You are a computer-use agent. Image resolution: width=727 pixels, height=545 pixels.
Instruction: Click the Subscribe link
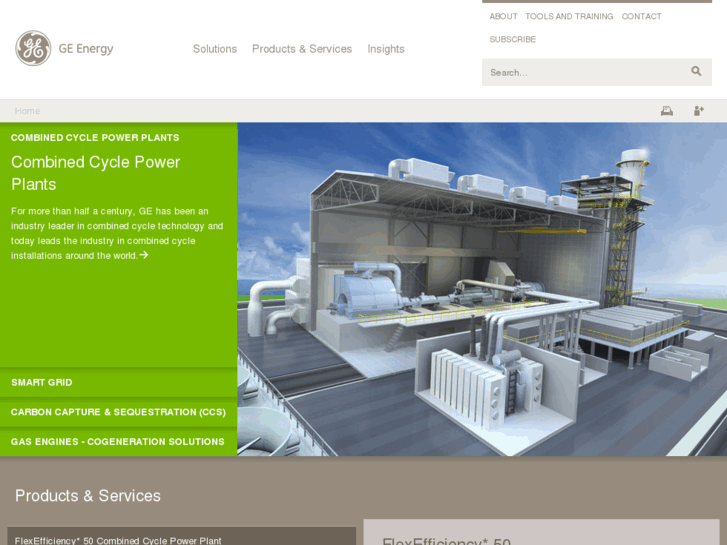(x=512, y=39)
